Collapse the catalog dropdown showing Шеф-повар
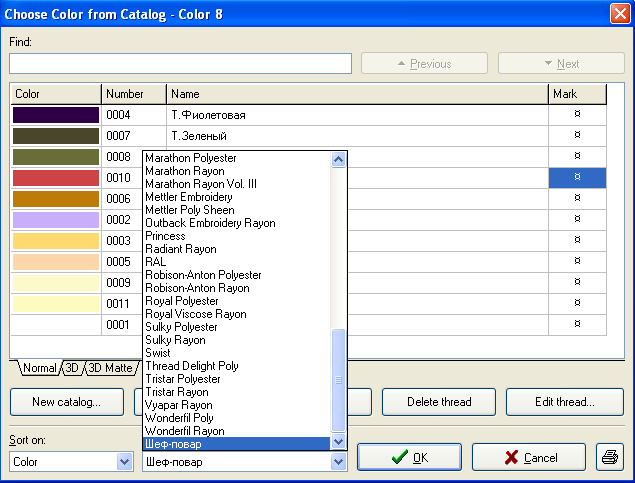This screenshot has width=635, height=483. [338, 462]
